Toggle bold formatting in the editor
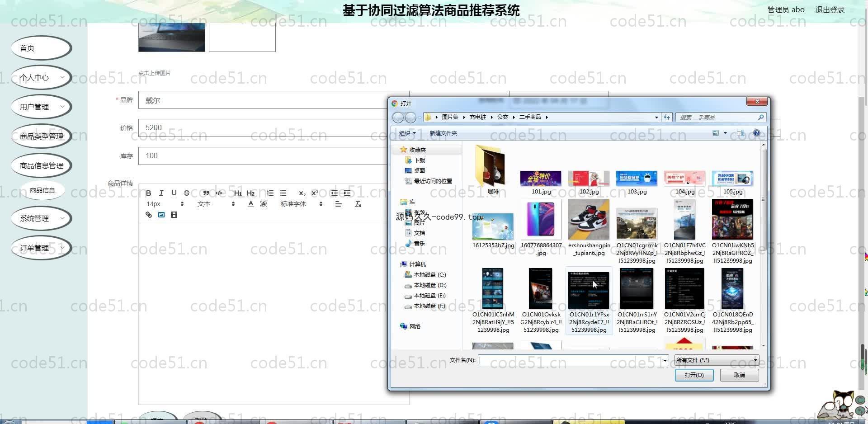 pos(148,193)
